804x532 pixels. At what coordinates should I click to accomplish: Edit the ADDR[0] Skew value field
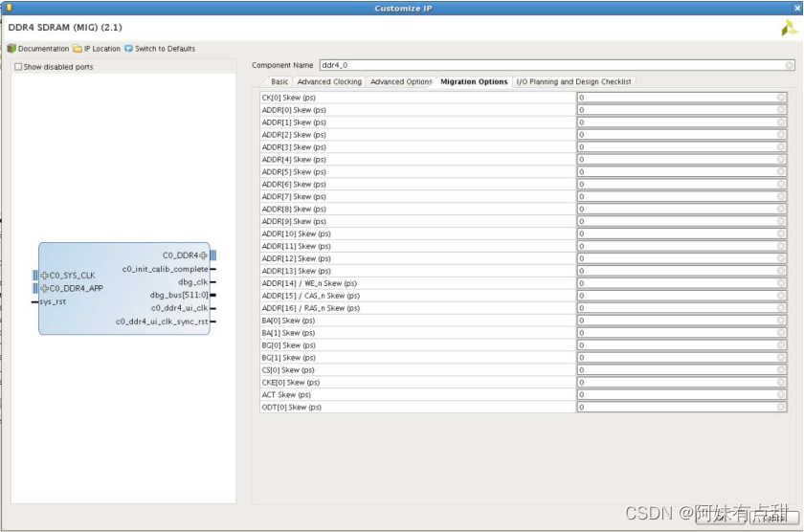point(681,110)
